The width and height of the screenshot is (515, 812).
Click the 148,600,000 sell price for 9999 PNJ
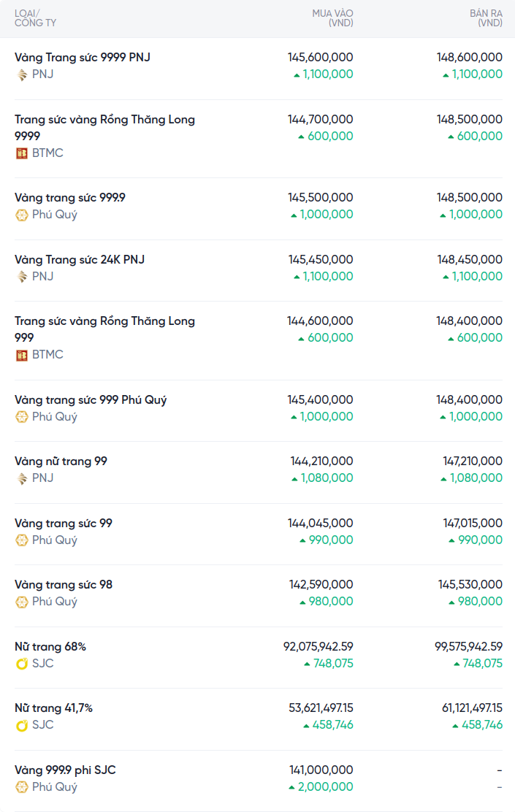pyautogui.click(x=470, y=57)
